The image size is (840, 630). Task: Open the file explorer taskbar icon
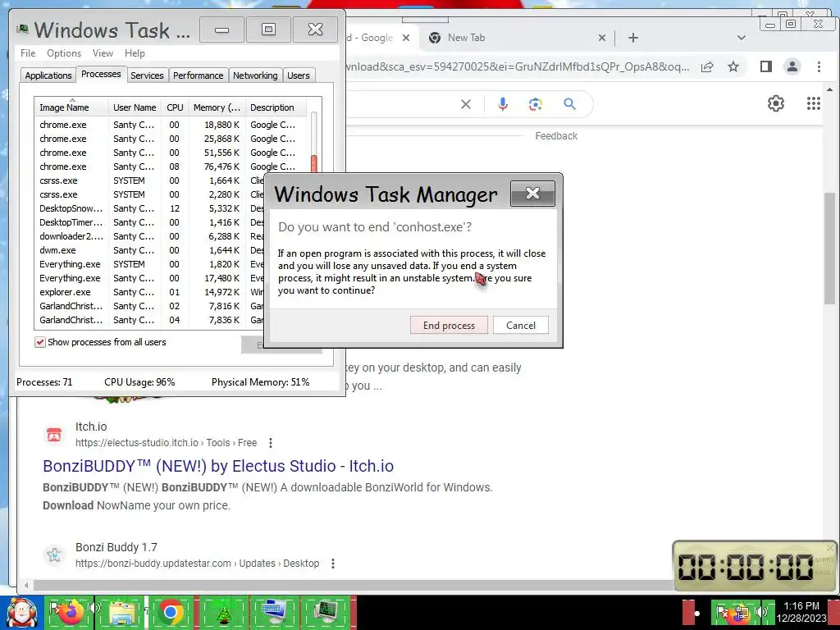[x=121, y=612]
